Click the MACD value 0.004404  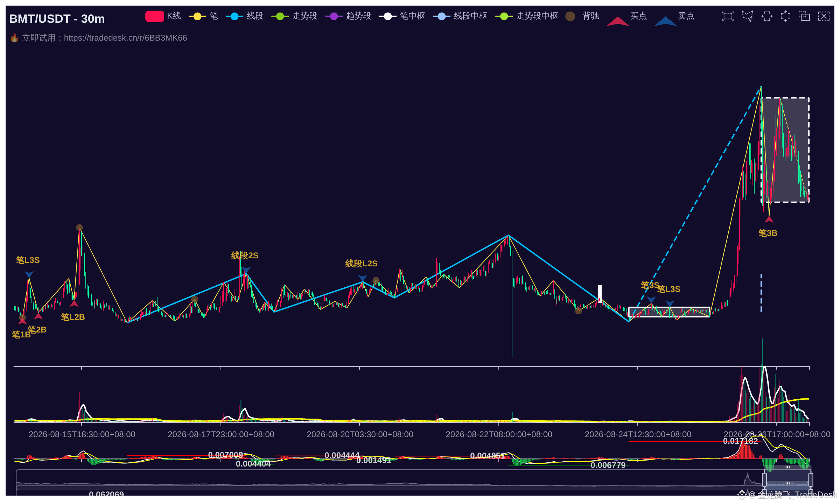coord(253,464)
